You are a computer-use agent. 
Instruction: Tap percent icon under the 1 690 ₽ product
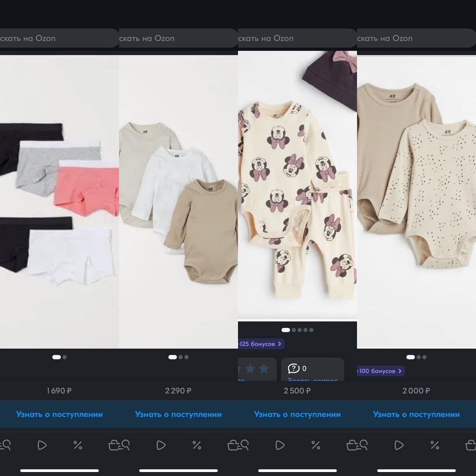pos(78,445)
